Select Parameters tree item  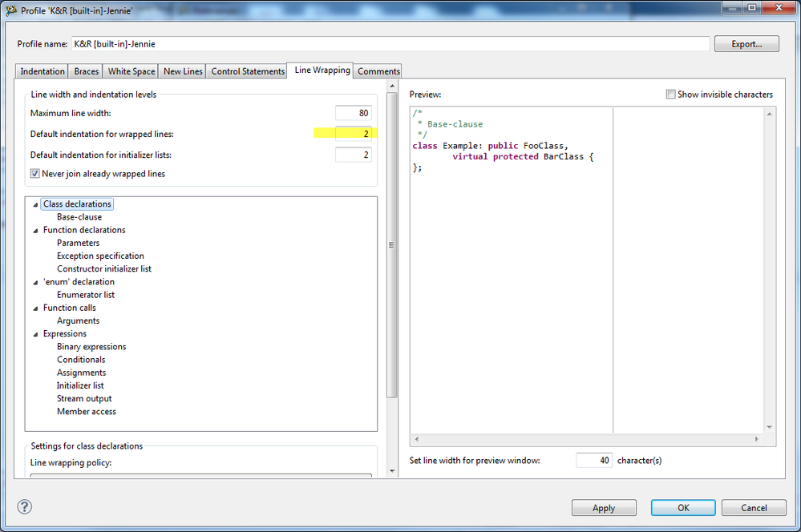pyautogui.click(x=78, y=243)
